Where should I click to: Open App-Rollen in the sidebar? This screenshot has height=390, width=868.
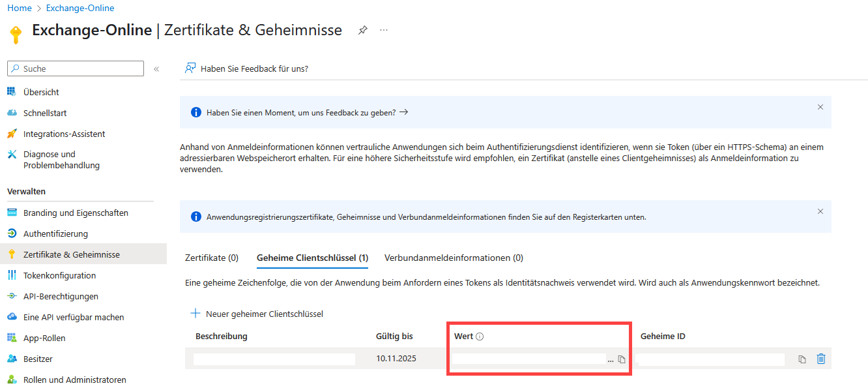[44, 338]
